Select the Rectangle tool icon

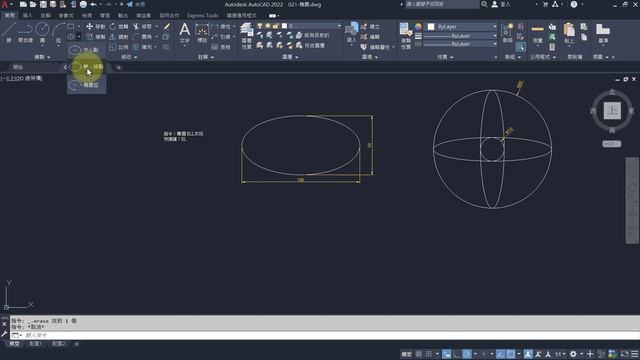[x=71, y=27]
